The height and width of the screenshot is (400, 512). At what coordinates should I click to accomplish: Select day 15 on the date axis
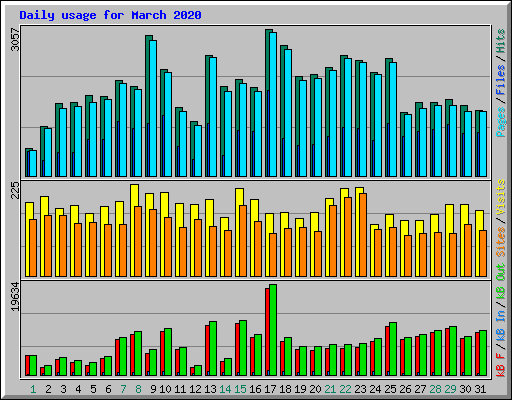tap(240, 389)
